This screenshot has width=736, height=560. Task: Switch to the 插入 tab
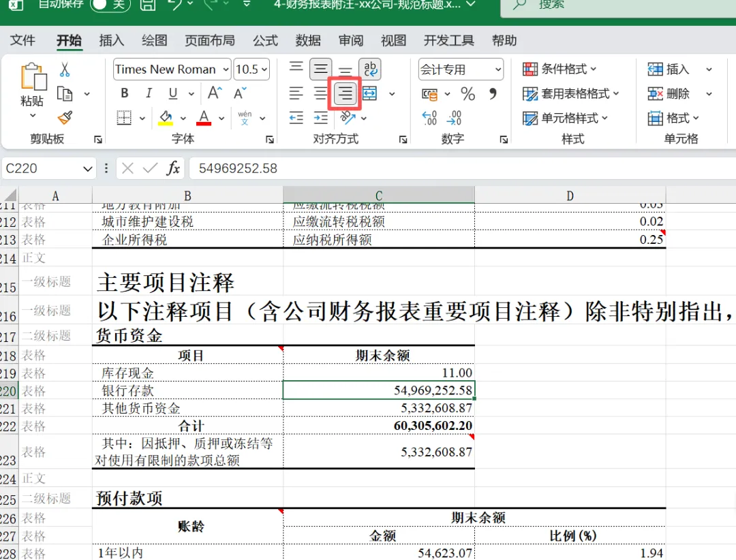pyautogui.click(x=112, y=40)
